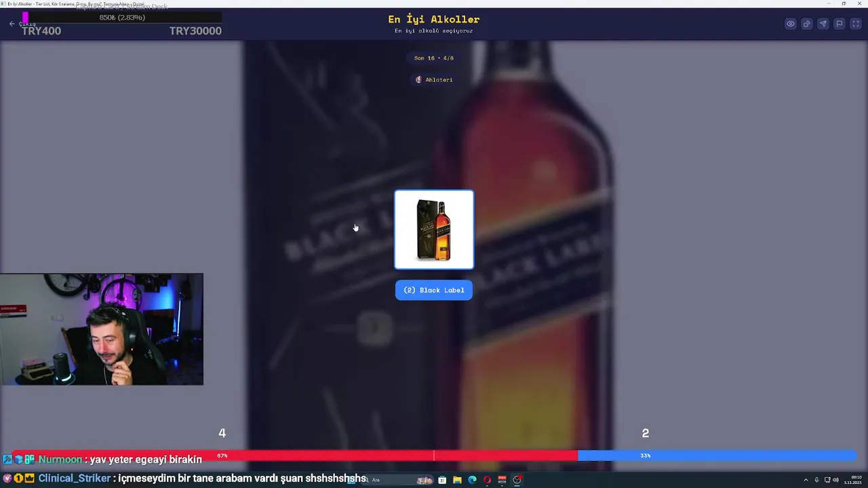The height and width of the screenshot is (488, 868).
Task: Toggle fullscreen mode icon
Action: click(x=856, y=24)
